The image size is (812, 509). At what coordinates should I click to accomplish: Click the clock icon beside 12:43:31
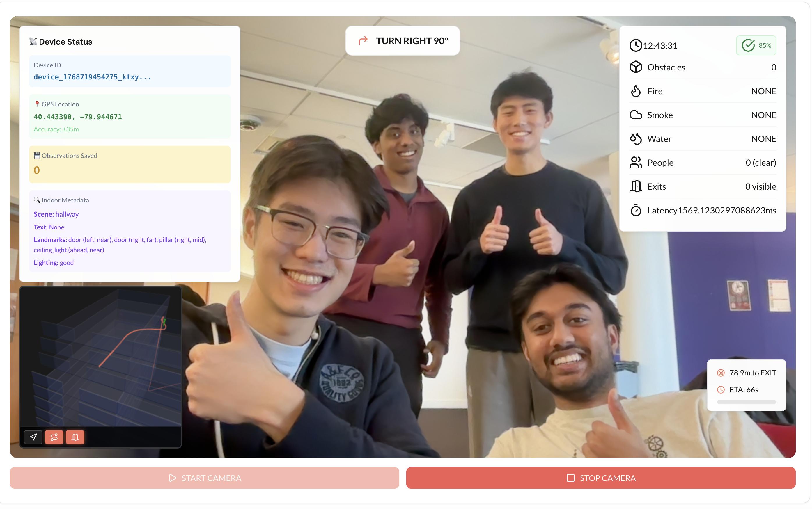click(x=636, y=45)
